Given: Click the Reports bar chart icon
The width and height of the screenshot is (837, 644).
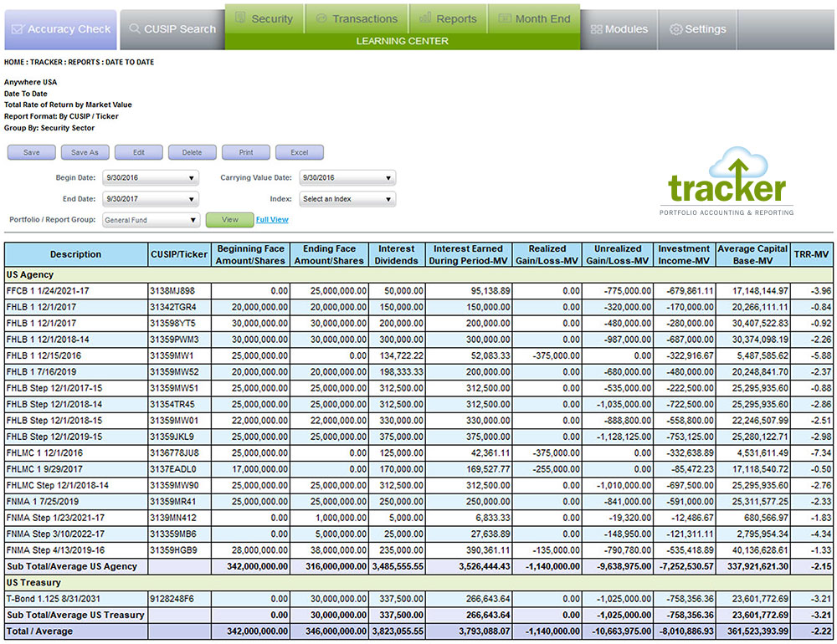Looking at the screenshot, I should (425, 18).
